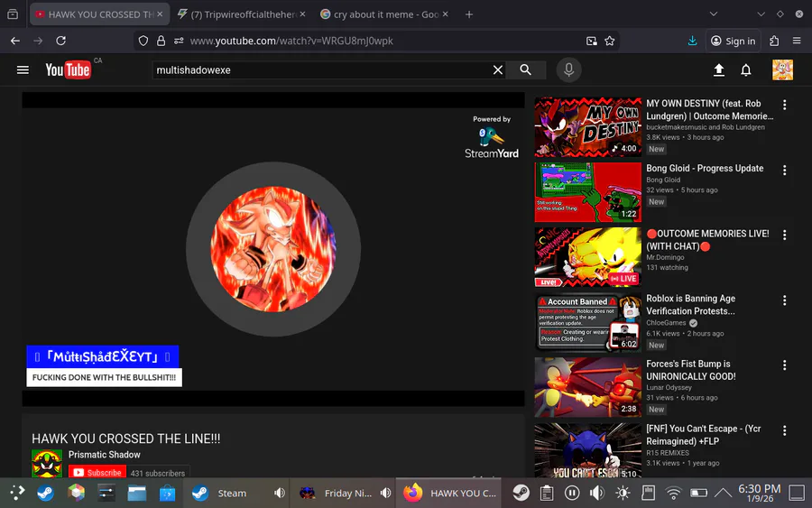Viewport: 812px width, 508px height.
Task: Switch to cry about it meme tab
Action: (384, 14)
